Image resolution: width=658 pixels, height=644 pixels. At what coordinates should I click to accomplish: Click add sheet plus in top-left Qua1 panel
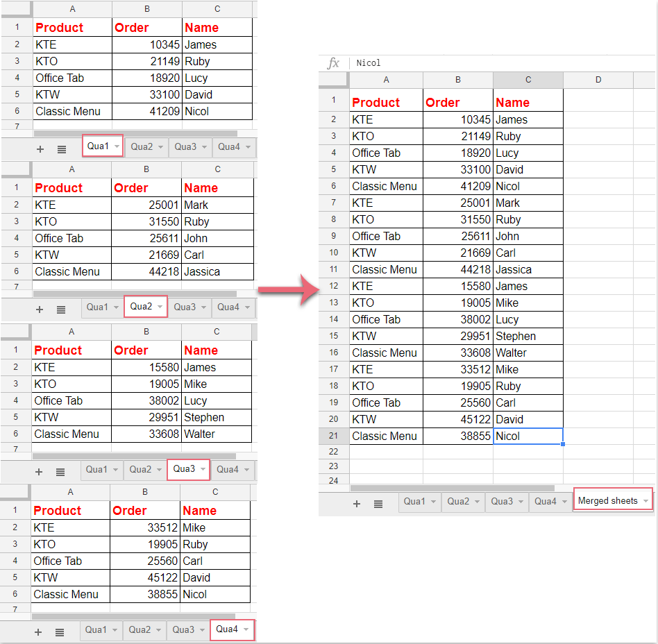(x=40, y=149)
